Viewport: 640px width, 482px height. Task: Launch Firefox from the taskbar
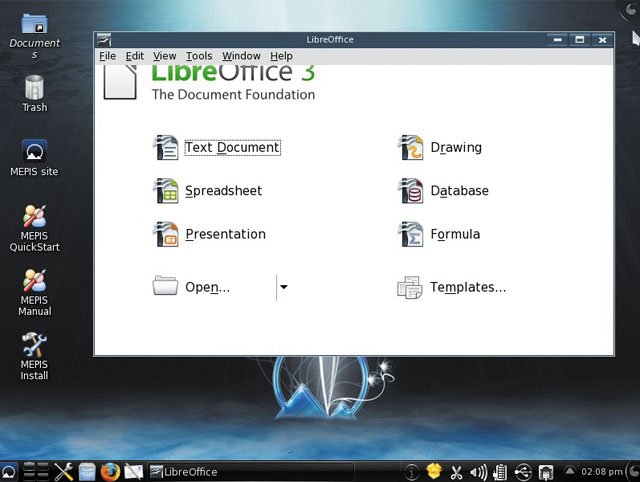(x=110, y=471)
